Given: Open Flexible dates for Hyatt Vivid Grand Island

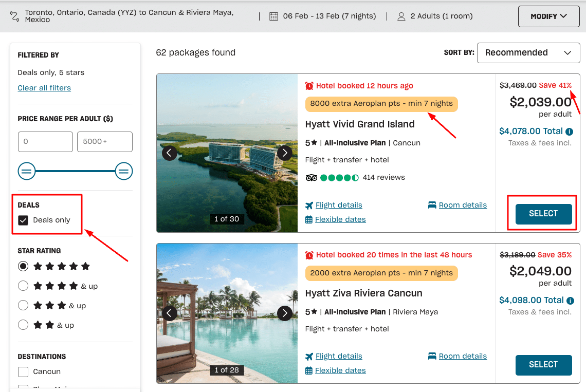Looking at the screenshot, I should coord(340,219).
